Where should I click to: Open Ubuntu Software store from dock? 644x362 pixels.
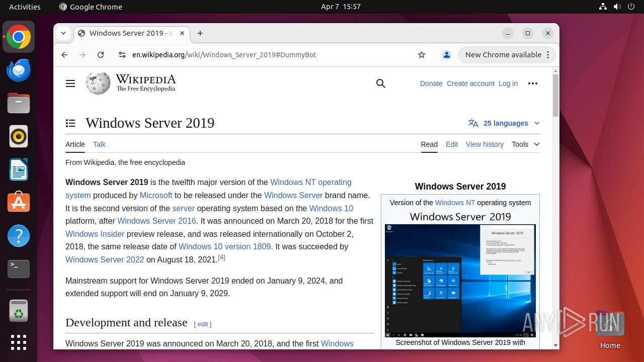coord(19,203)
